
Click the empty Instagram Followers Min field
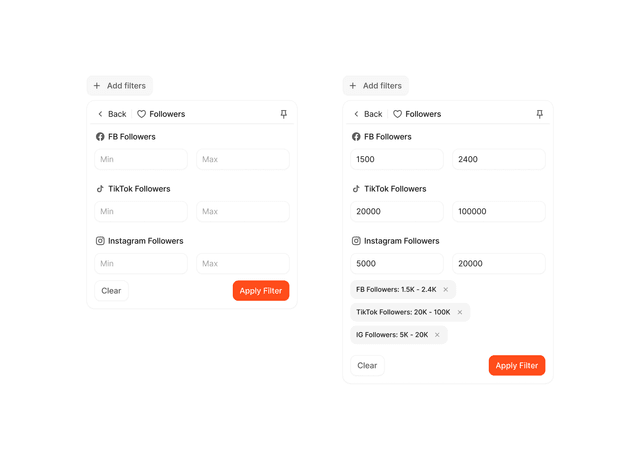click(141, 264)
